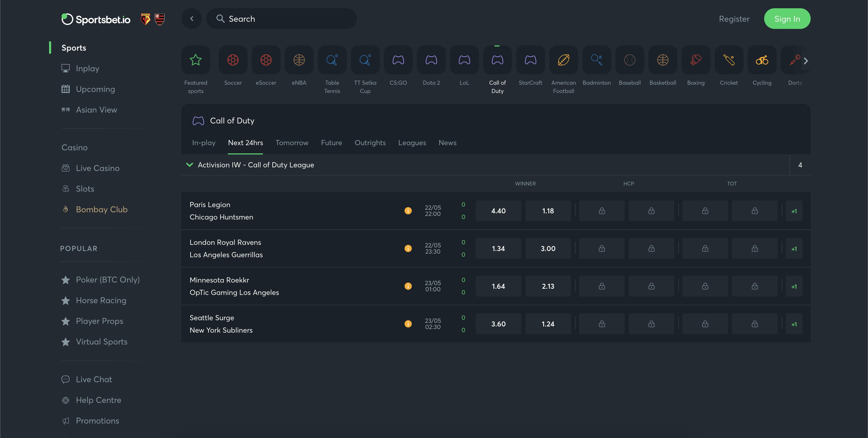
Task: Open TT Setka Cup icon
Action: (x=365, y=60)
